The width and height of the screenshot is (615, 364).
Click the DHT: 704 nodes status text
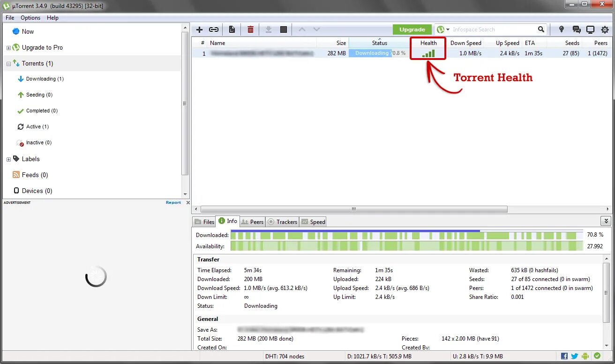285,356
